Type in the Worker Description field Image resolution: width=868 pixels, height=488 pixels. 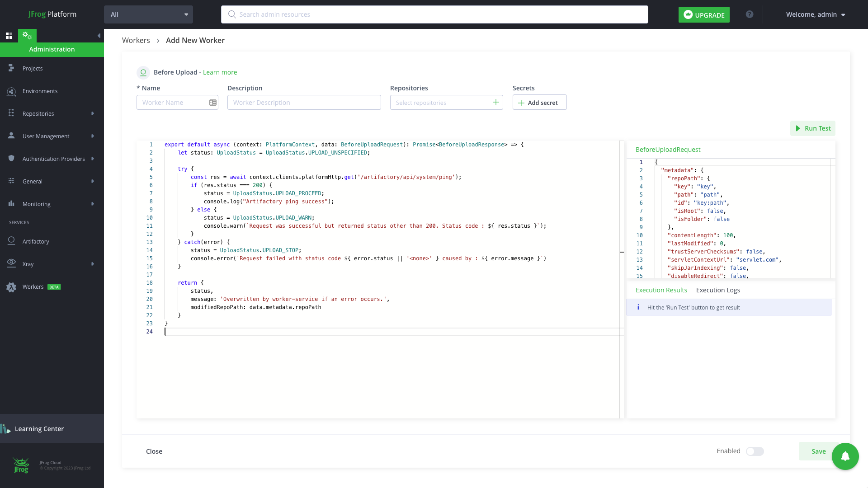click(x=304, y=102)
